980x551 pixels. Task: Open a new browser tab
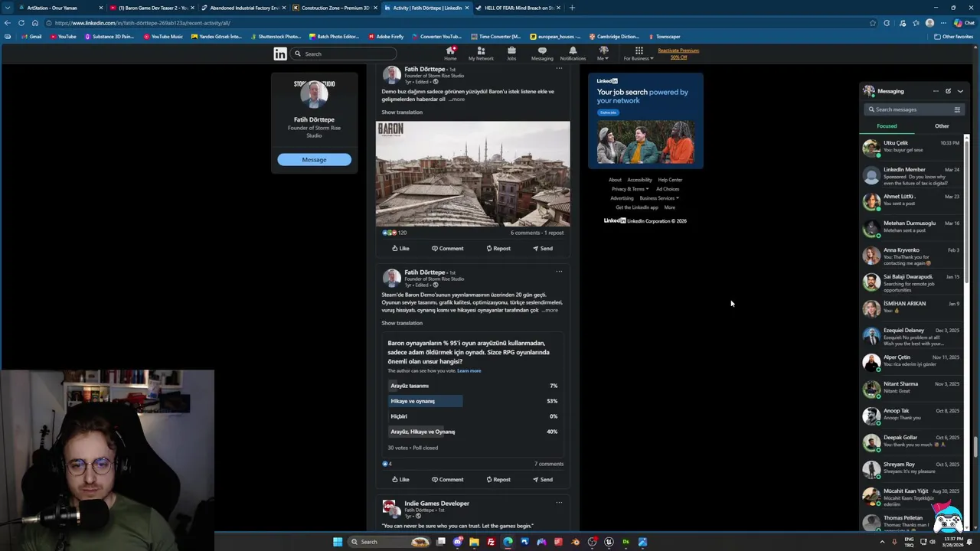click(x=572, y=8)
